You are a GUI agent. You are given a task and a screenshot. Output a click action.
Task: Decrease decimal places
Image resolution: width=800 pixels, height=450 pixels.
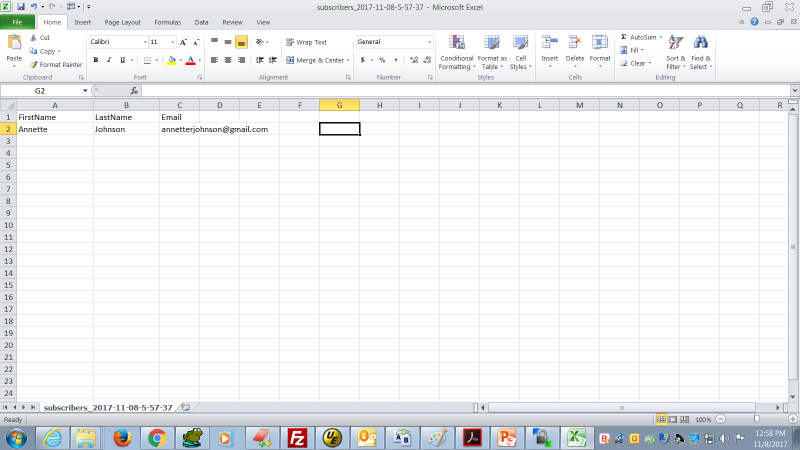(427, 60)
